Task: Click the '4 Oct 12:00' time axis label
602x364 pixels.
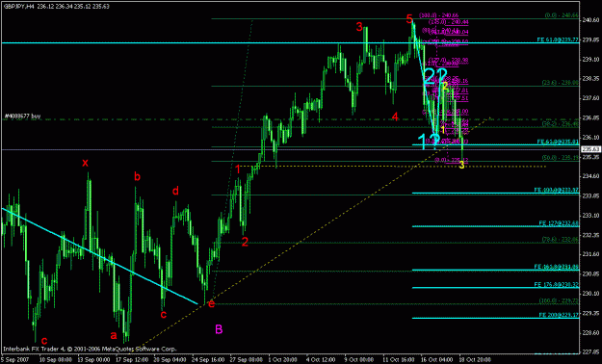Action: click(322, 360)
